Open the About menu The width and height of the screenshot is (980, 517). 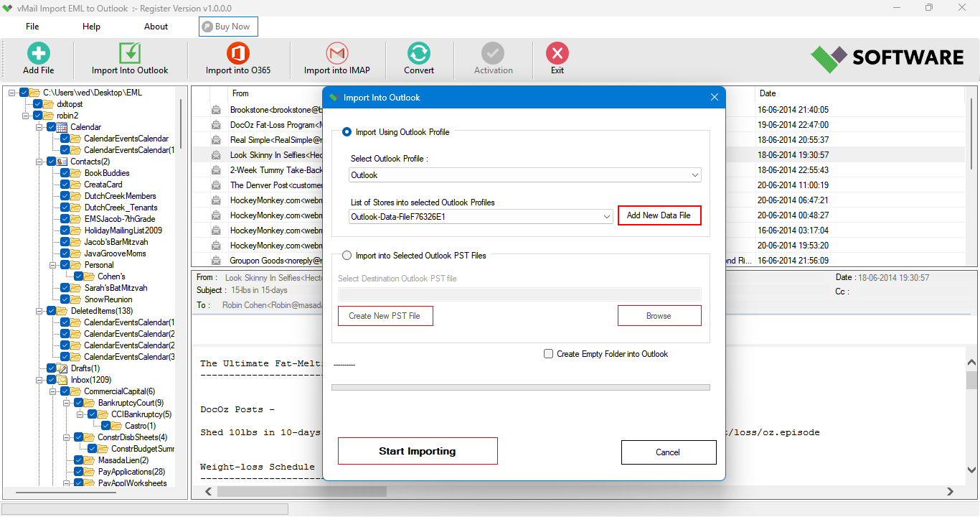click(156, 27)
